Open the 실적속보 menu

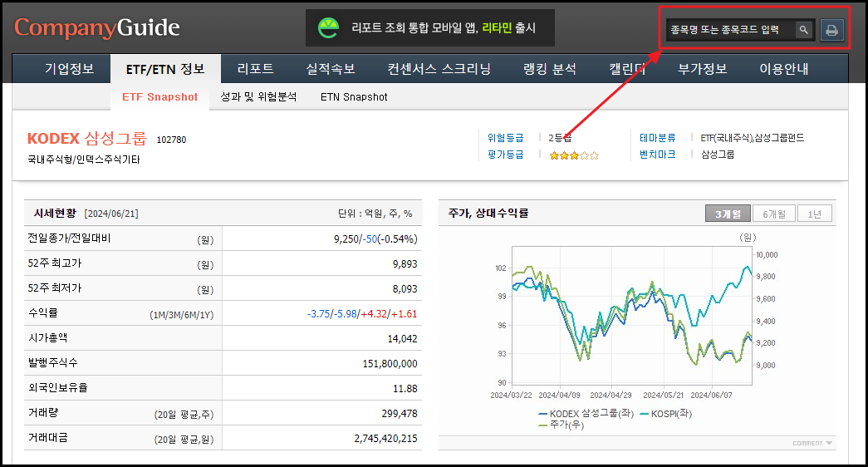pos(331,69)
